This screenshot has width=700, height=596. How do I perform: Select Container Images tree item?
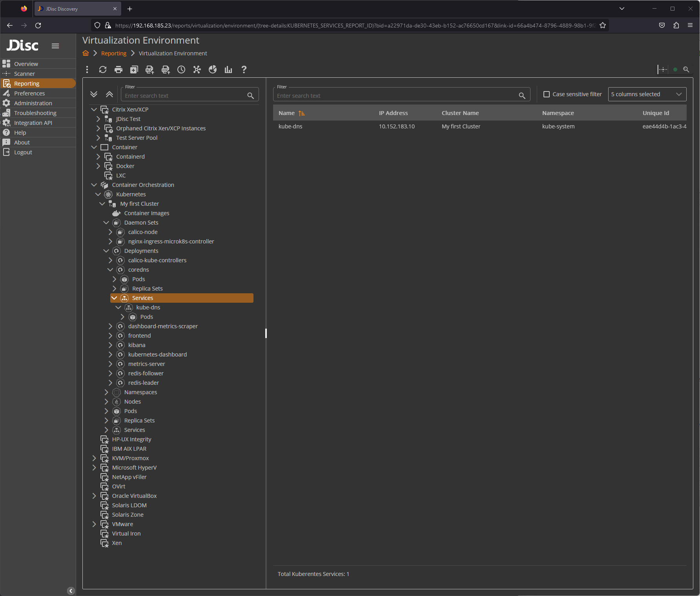tap(147, 213)
